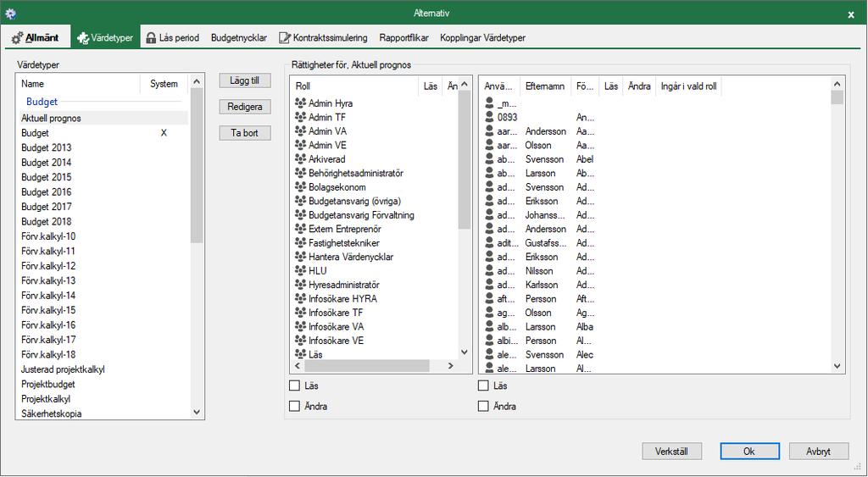Switch to the Lås period tab
Viewport: 868px width, 477px height.
point(172,37)
